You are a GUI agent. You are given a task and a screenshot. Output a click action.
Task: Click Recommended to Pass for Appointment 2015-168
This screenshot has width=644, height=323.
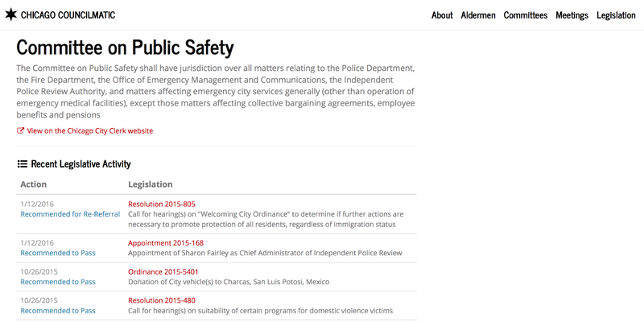tap(58, 253)
